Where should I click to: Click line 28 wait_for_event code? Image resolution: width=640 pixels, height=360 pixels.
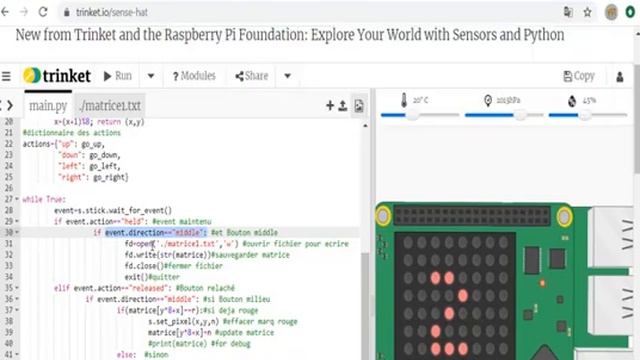click(x=113, y=211)
